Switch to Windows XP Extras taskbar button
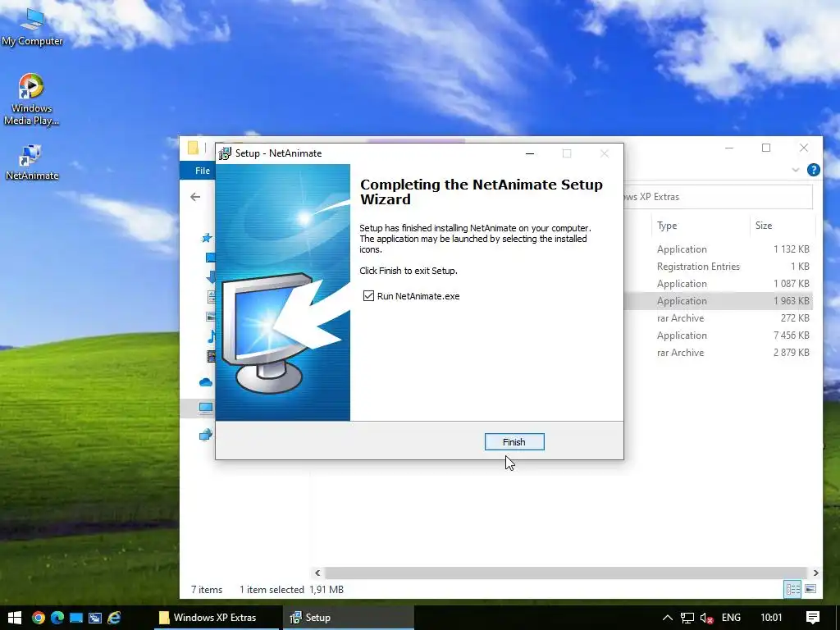Image resolution: width=840 pixels, height=630 pixels. click(x=217, y=617)
